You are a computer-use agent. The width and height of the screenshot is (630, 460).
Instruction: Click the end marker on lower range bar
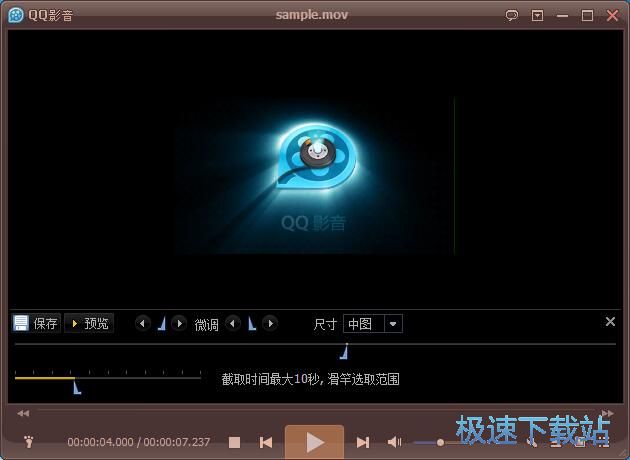click(x=77, y=387)
